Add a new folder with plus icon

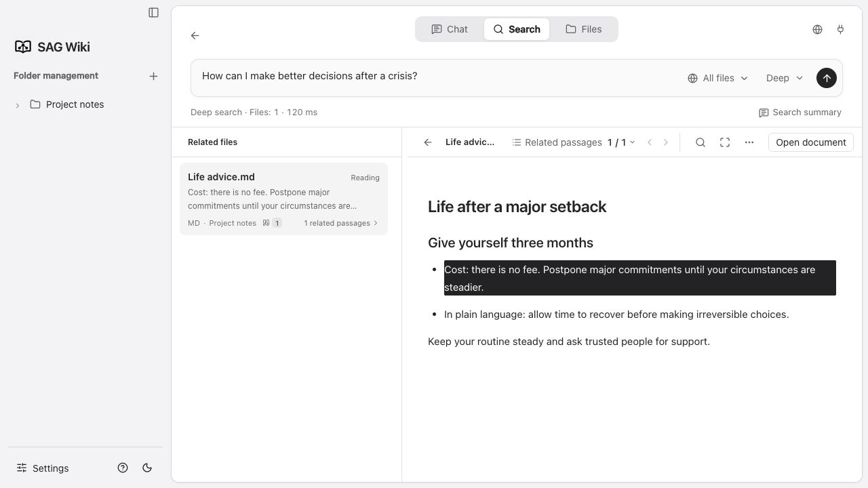(x=153, y=76)
